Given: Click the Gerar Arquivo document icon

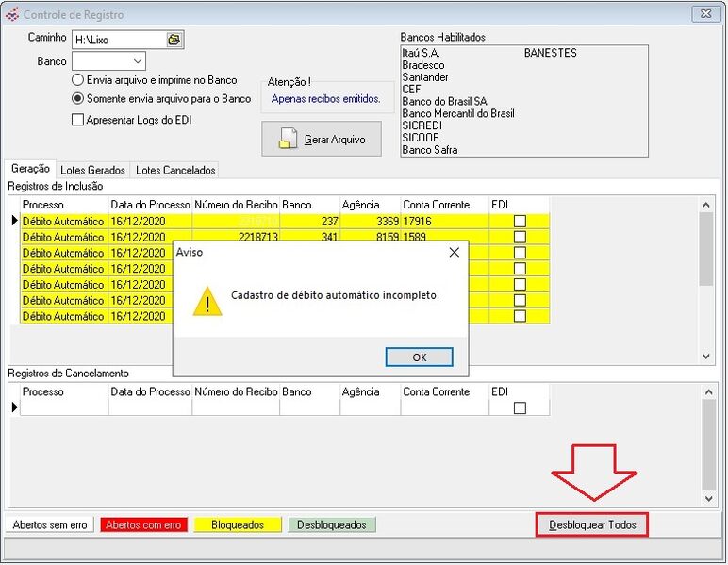Looking at the screenshot, I should pos(290,140).
